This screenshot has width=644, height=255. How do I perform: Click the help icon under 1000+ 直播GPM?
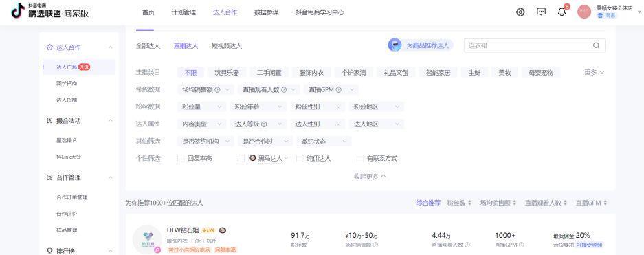coord(521,245)
